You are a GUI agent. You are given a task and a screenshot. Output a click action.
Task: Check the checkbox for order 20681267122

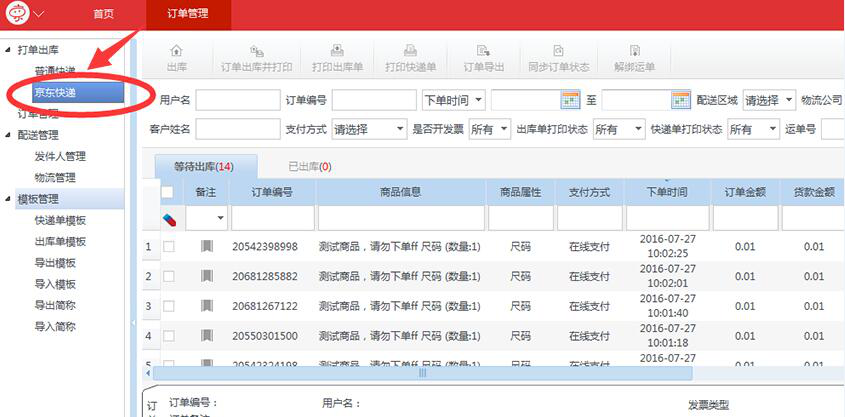(169, 306)
